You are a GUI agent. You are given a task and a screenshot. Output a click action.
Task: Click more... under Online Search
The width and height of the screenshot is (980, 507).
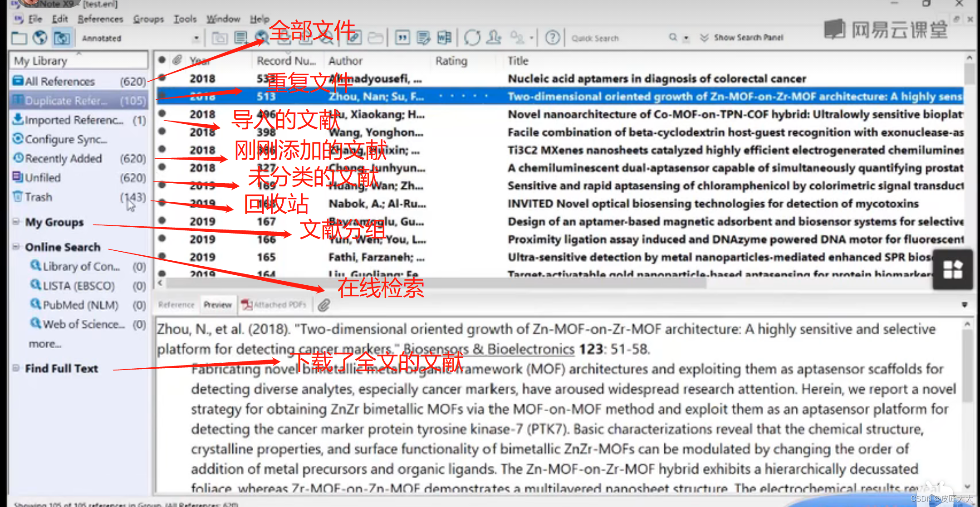(44, 344)
